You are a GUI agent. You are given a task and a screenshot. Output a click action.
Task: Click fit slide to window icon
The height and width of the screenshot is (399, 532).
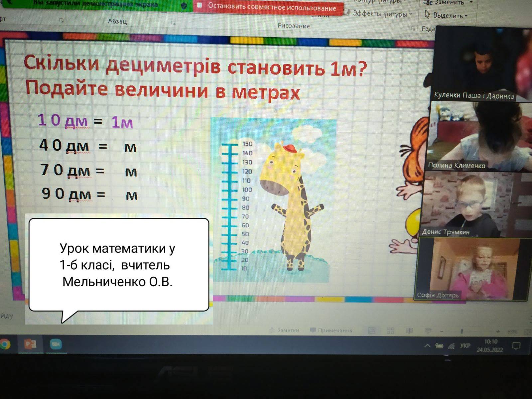tap(527, 332)
